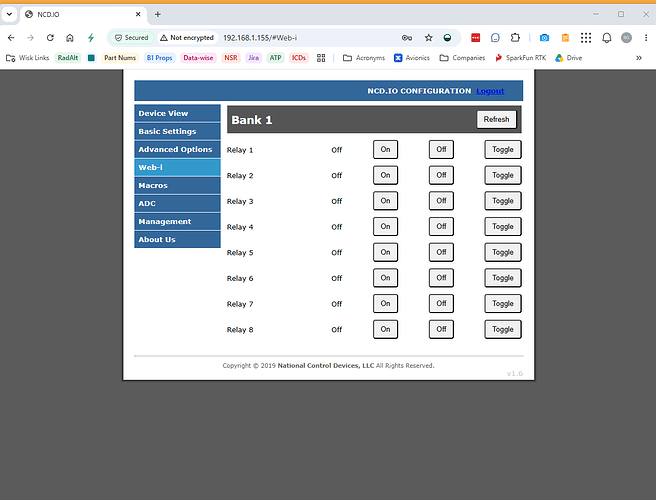Click the green lightning bolt icon
656x500 pixels.
(x=91, y=38)
